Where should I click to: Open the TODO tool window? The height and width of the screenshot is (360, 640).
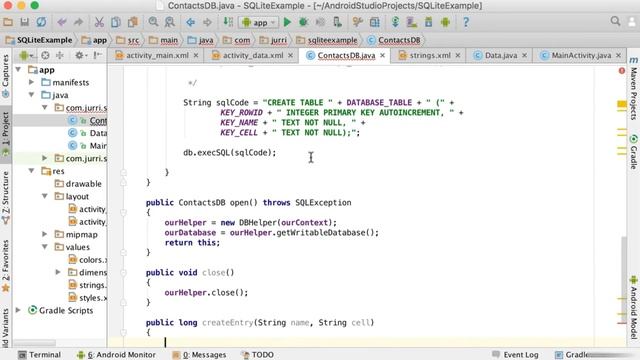[x=258, y=355]
